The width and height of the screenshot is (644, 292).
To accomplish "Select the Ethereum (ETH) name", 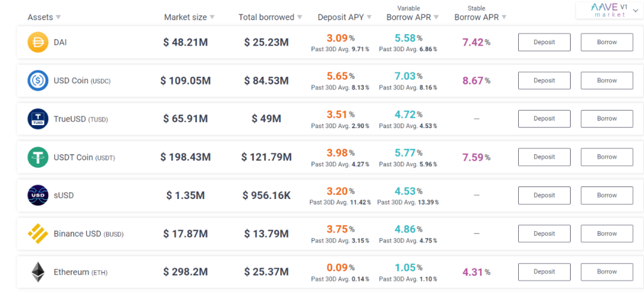I will point(80,272).
